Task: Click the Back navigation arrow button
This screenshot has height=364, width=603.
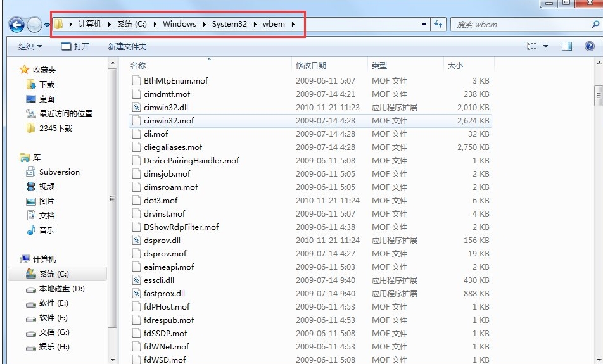Action: pos(16,25)
